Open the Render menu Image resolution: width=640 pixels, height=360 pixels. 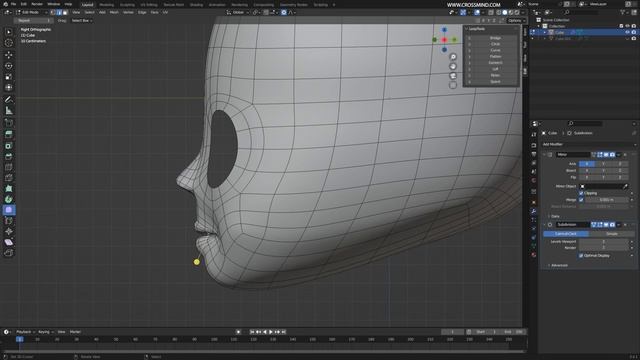[37, 4]
